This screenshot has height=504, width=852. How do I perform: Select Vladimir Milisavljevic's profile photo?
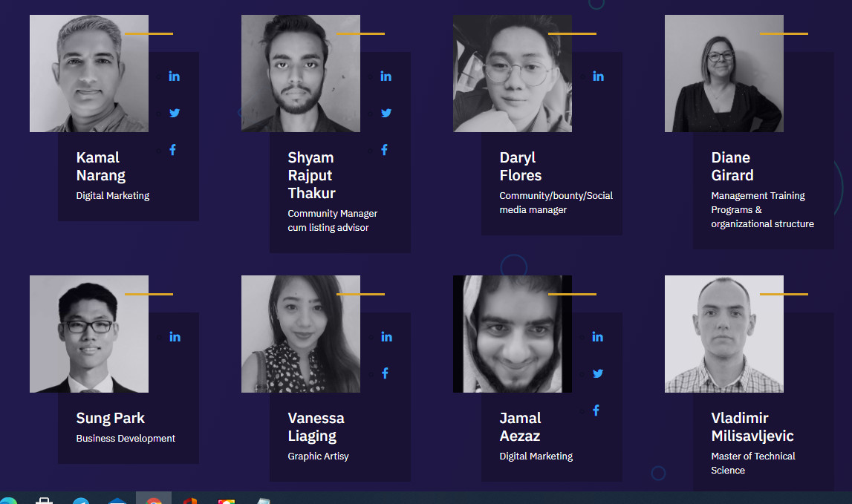click(723, 334)
